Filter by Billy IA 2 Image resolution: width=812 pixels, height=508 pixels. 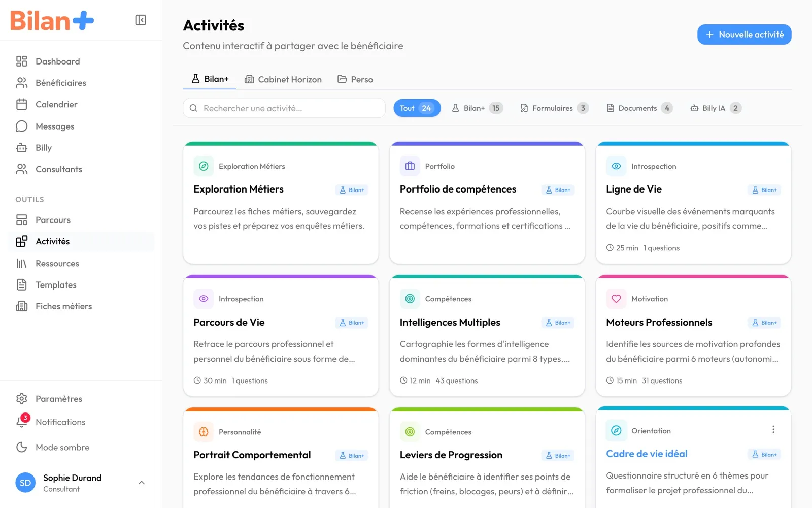click(716, 108)
